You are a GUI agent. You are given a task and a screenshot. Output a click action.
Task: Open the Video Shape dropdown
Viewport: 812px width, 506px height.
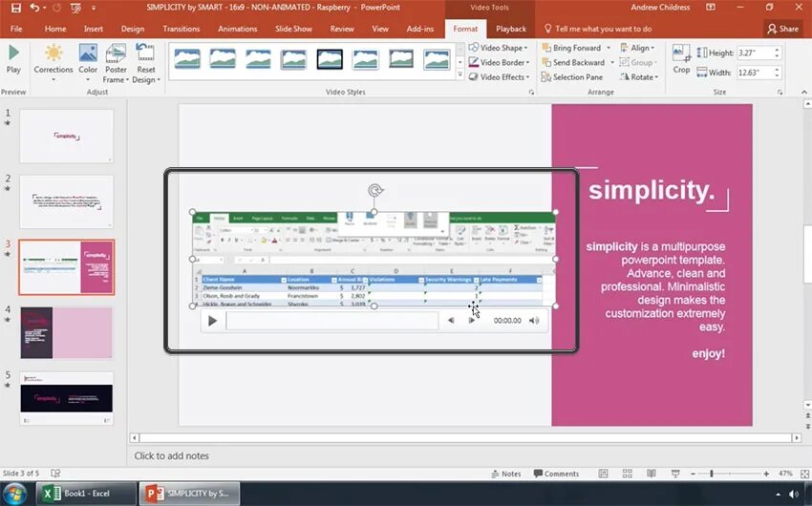[x=498, y=48]
